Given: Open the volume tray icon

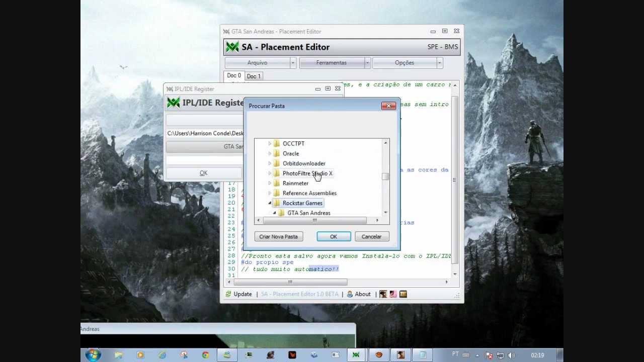Looking at the screenshot, I should pyautogui.click(x=511, y=355).
